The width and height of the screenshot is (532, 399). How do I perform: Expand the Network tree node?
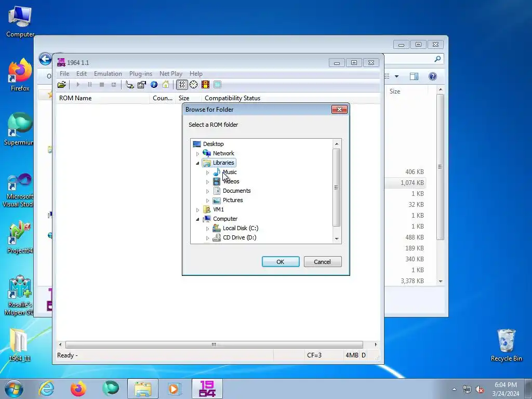point(198,154)
